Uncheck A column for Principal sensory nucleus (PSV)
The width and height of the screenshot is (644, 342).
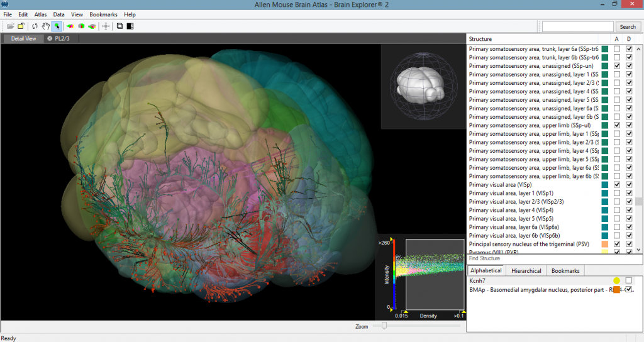tap(617, 244)
